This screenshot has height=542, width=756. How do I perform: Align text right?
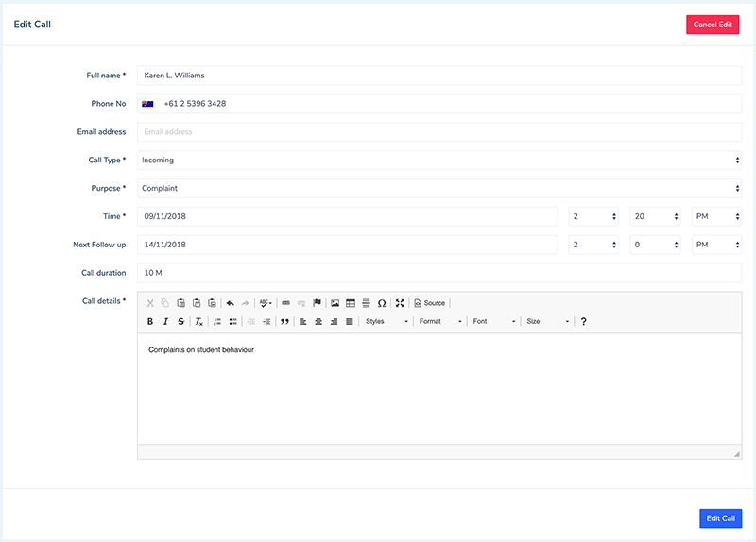pyautogui.click(x=335, y=321)
